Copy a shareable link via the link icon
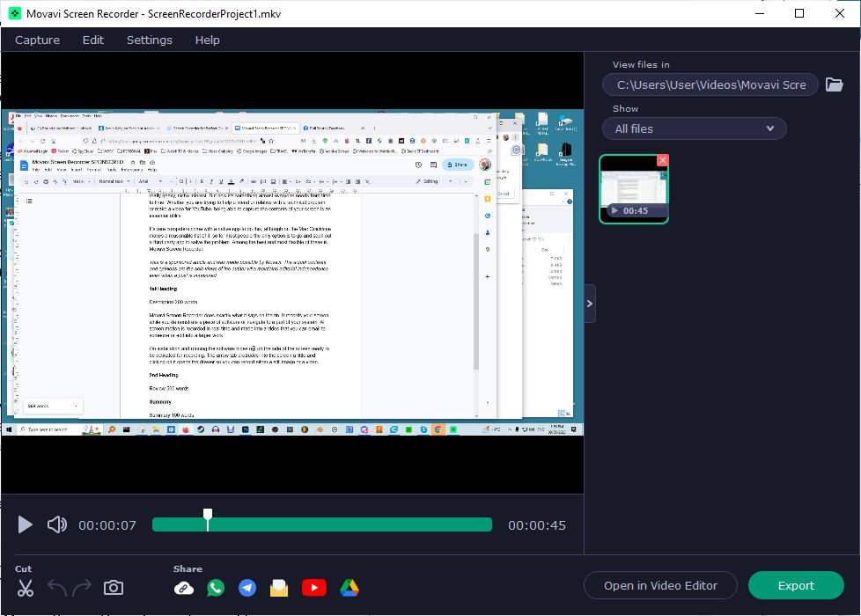861x616 pixels. click(184, 586)
